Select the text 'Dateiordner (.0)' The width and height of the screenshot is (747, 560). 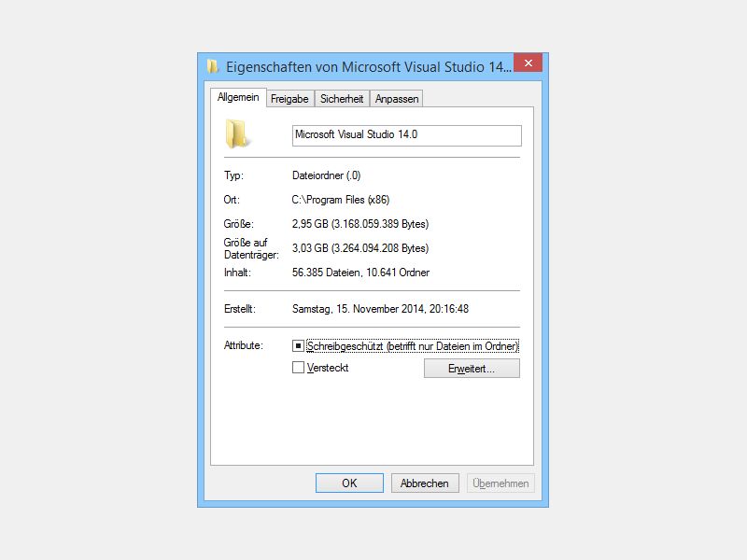coord(326,175)
